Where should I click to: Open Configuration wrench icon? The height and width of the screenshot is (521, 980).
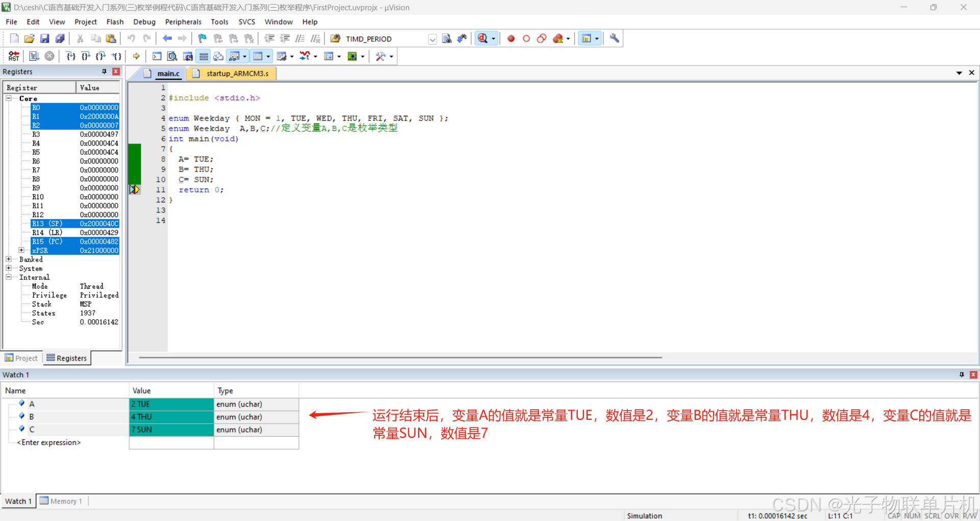(x=615, y=38)
